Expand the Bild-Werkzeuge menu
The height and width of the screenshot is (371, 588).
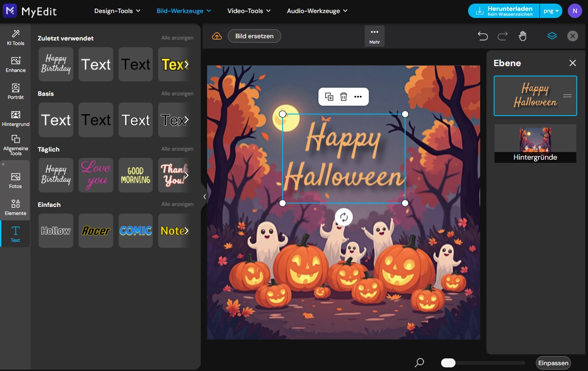pyautogui.click(x=184, y=11)
